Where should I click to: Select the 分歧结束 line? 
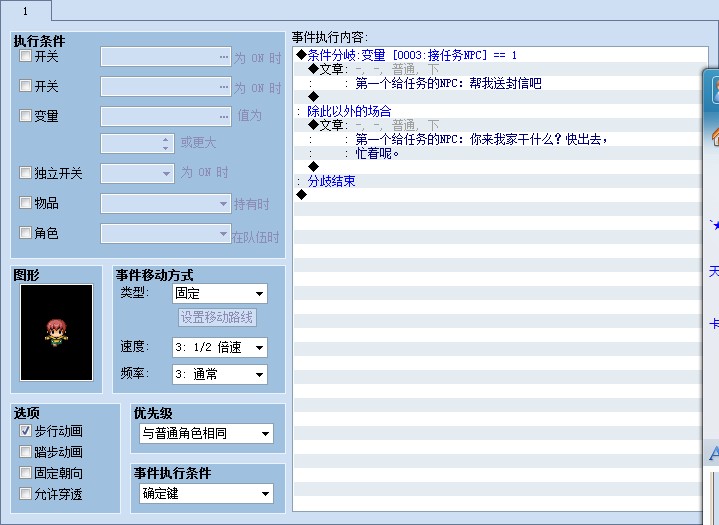point(498,181)
